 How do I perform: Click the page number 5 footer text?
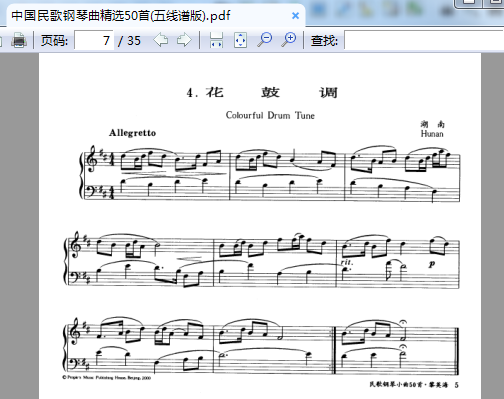456,385
